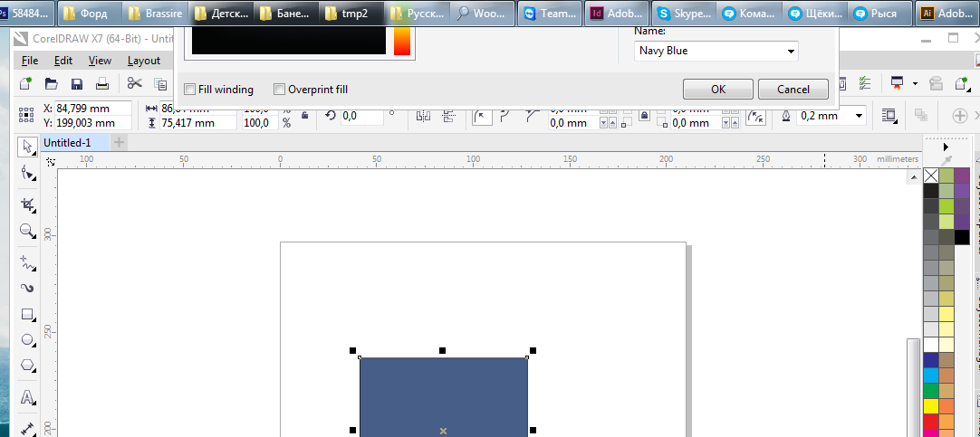The image size is (980, 437).
Task: Click the relative corner scaling icon
Action: click(757, 116)
